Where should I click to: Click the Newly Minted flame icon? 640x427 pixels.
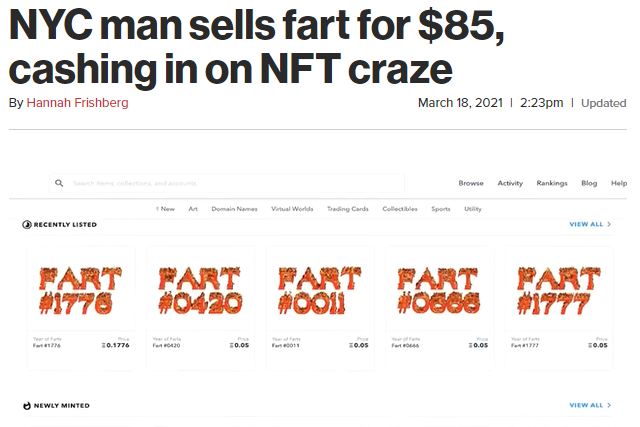[x=27, y=406]
